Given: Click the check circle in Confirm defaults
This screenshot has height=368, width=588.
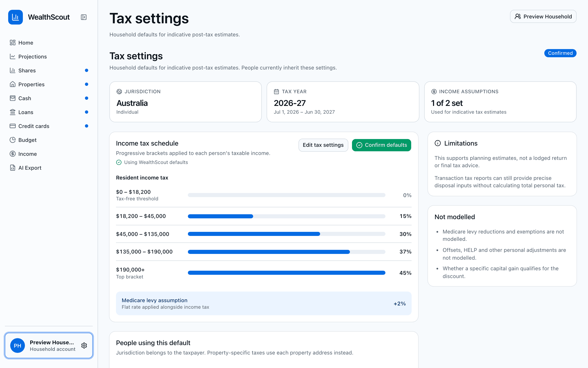Looking at the screenshot, I should pos(359,145).
